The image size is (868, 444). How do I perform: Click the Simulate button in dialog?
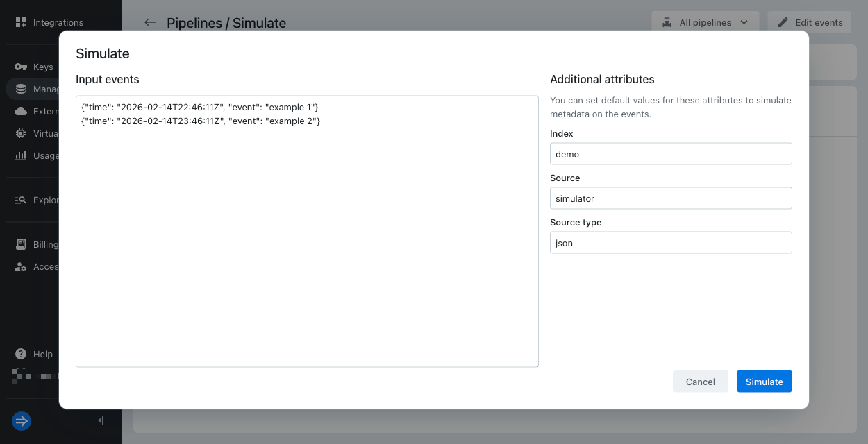point(764,382)
